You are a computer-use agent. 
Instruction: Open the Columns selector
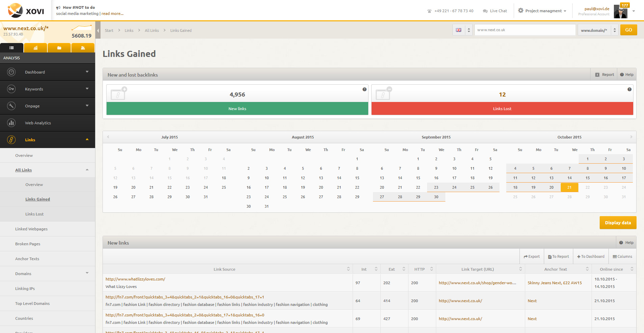click(x=622, y=256)
